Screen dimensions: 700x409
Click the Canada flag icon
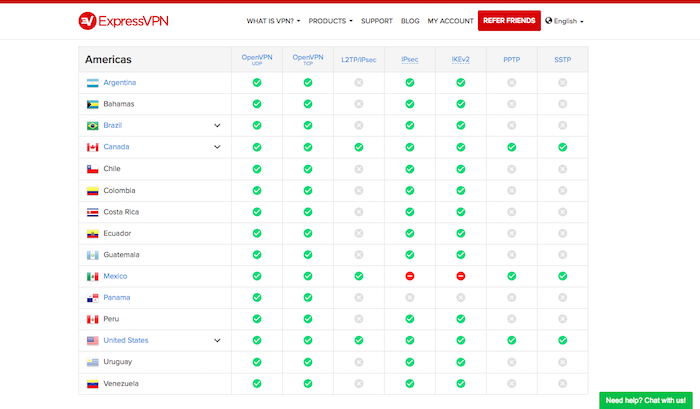pos(92,147)
